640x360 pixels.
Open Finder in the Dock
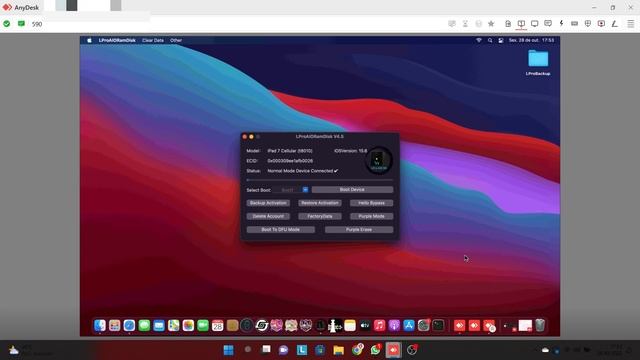point(100,325)
